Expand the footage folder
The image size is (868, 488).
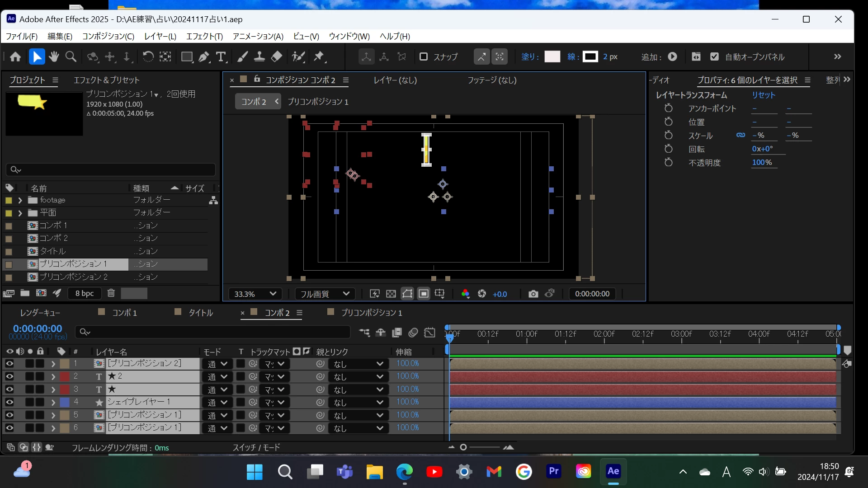click(x=20, y=200)
